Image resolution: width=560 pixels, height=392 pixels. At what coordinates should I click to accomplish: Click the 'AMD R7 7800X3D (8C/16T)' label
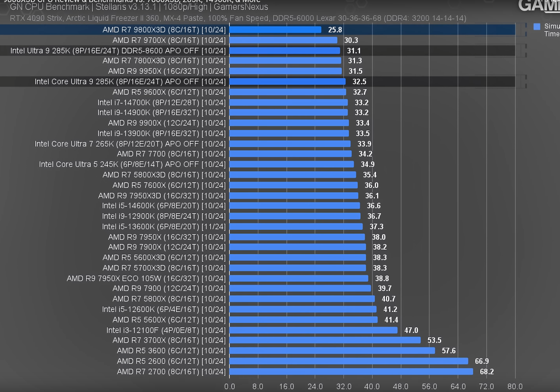[164, 61]
